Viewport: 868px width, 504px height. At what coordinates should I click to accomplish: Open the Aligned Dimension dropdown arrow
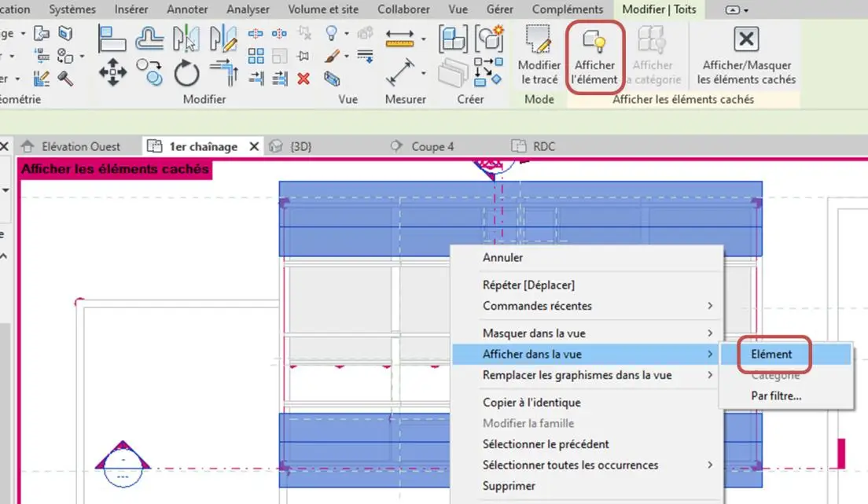coord(424,72)
